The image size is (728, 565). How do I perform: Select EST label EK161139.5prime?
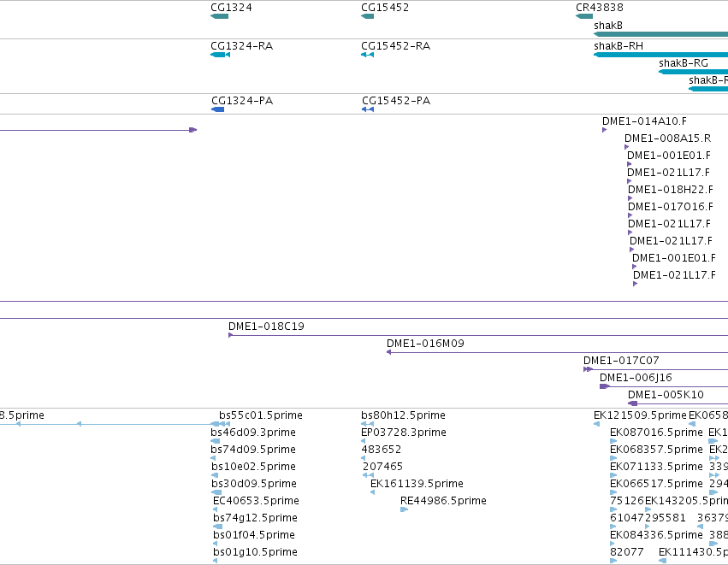coord(417,484)
